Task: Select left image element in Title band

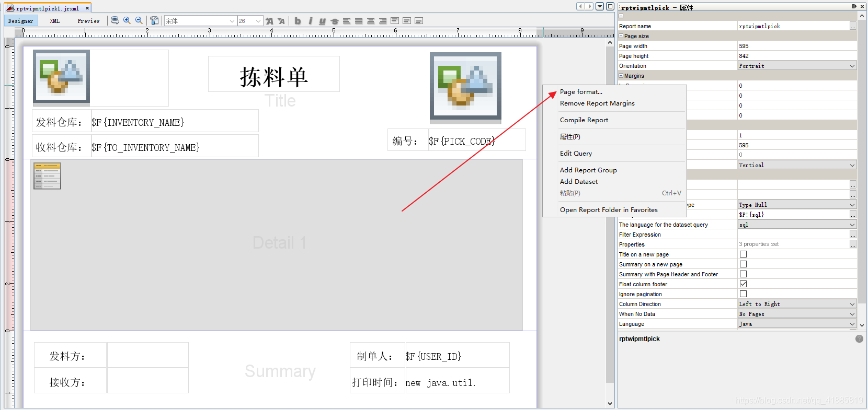Action: coord(61,77)
